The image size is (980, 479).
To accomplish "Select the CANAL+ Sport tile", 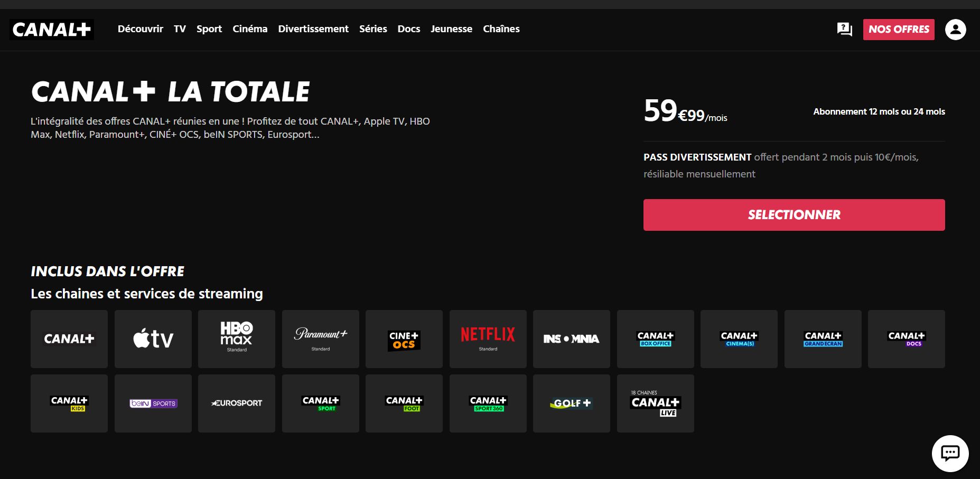I will coord(321,403).
